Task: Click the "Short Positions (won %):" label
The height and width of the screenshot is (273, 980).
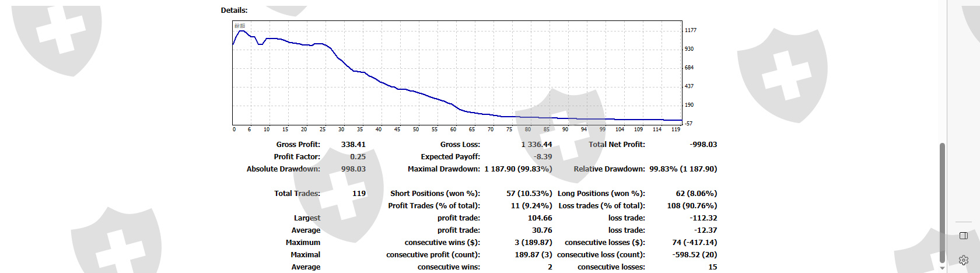Action: coord(435,194)
